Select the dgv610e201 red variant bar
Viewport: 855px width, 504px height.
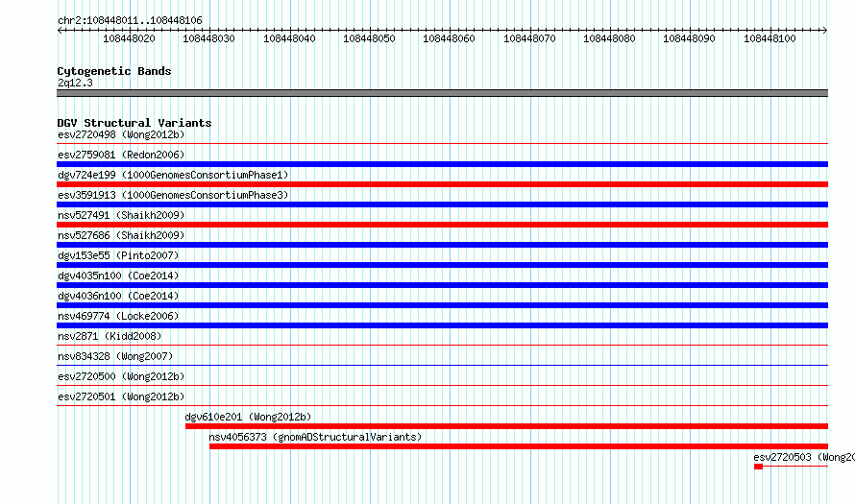(x=506, y=426)
